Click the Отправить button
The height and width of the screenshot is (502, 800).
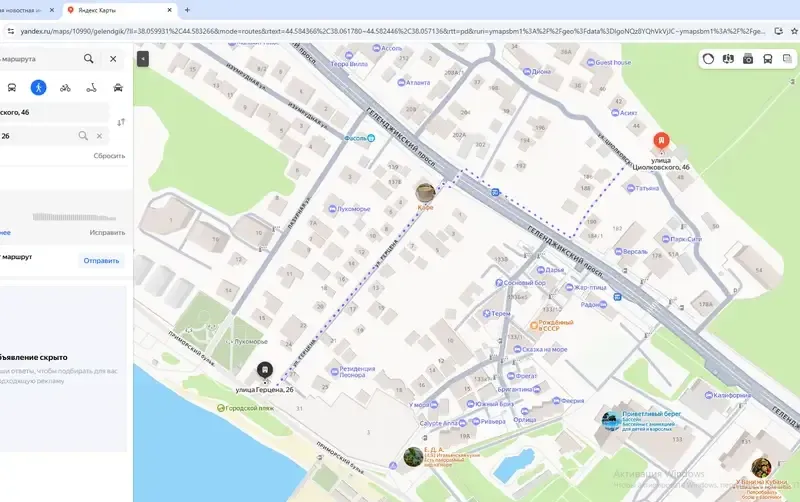(101, 261)
